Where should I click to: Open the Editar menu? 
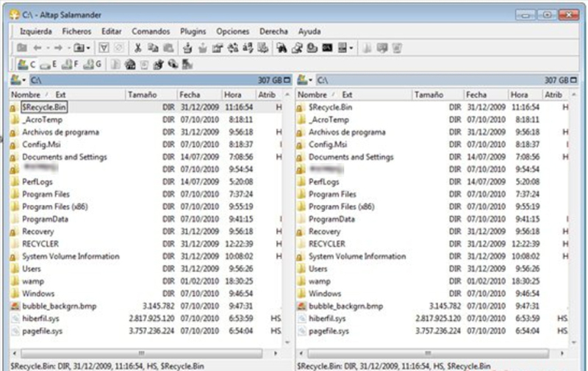click(112, 32)
